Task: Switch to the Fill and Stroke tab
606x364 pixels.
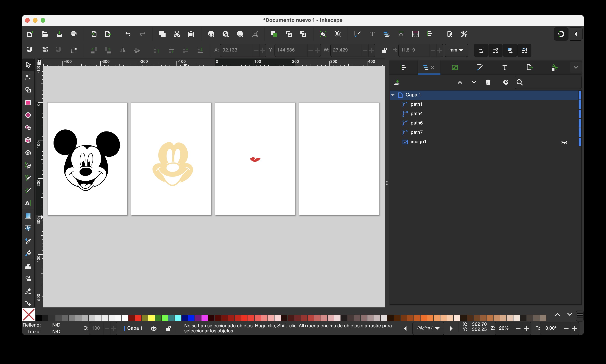Action: pyautogui.click(x=480, y=67)
